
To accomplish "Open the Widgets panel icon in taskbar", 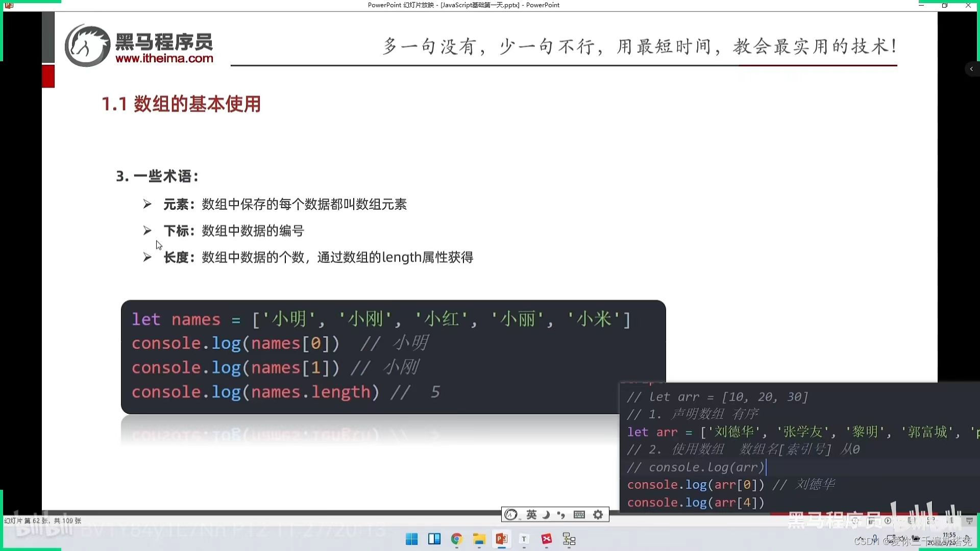I will click(434, 539).
